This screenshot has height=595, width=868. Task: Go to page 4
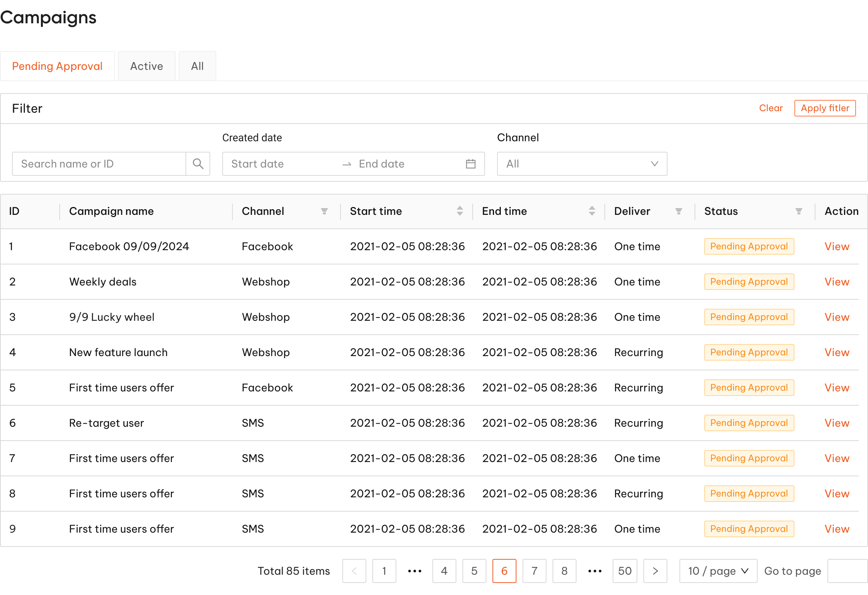pyautogui.click(x=444, y=571)
